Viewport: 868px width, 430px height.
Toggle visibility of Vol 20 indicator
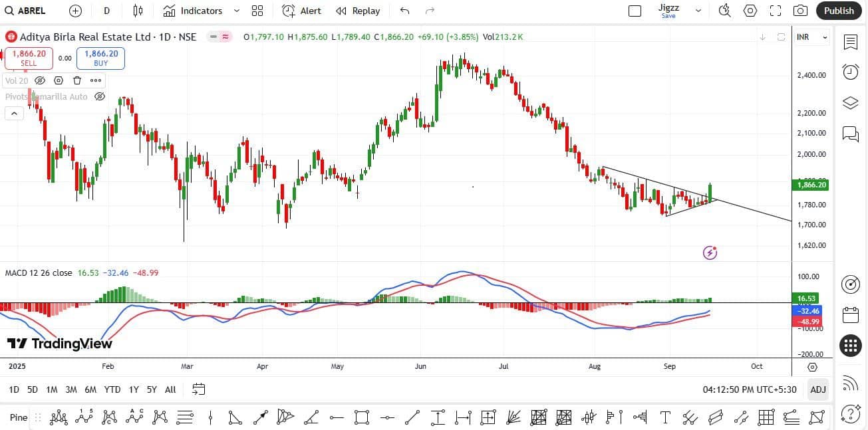click(40, 80)
